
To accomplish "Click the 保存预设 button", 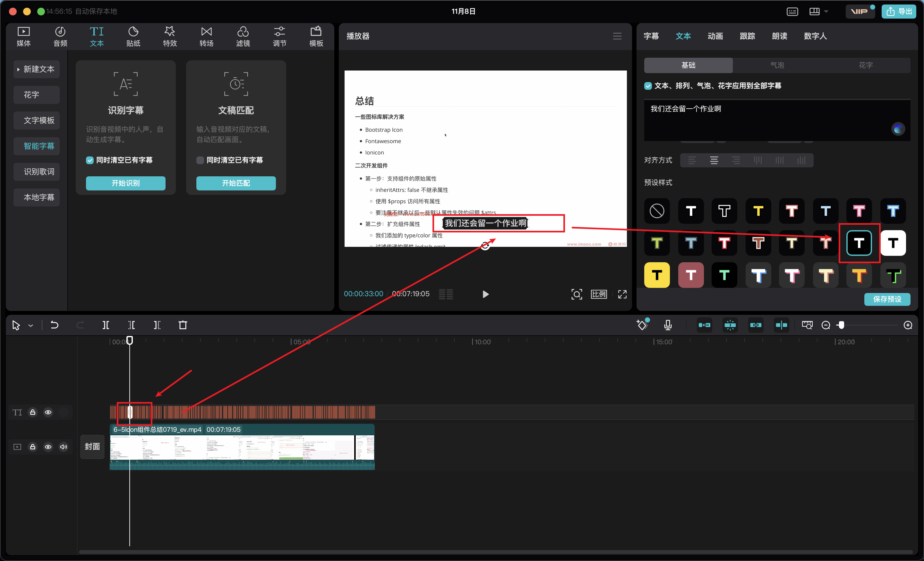I will click(x=887, y=299).
